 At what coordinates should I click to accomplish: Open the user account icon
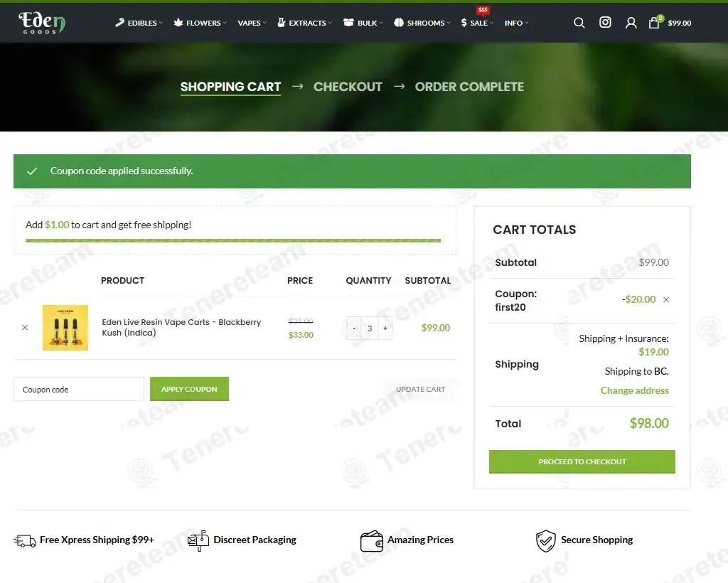[x=631, y=23]
